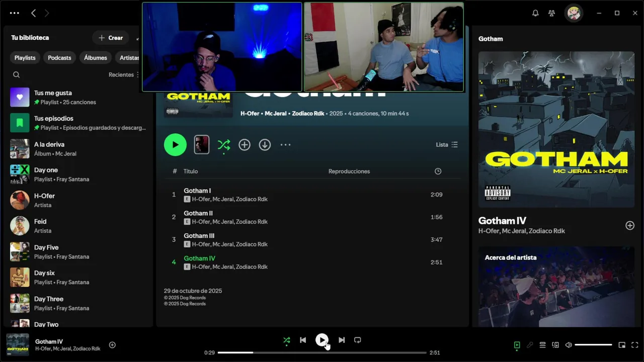Click the Título column header

(x=191, y=171)
